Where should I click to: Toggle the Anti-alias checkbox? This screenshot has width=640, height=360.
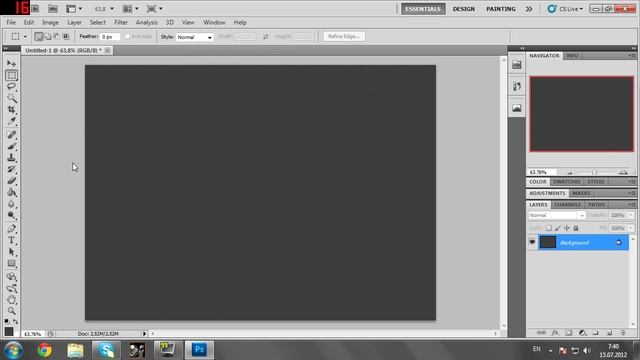pyautogui.click(x=127, y=36)
